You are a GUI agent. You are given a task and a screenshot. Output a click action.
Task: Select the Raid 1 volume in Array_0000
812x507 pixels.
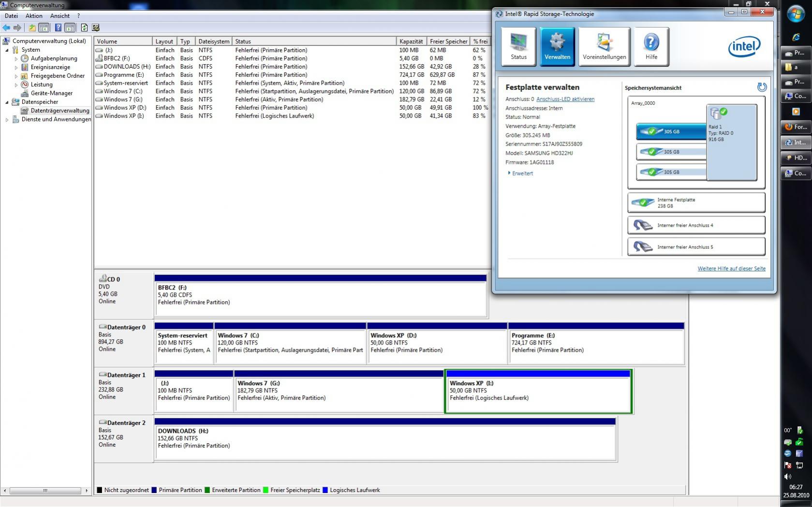coord(732,143)
